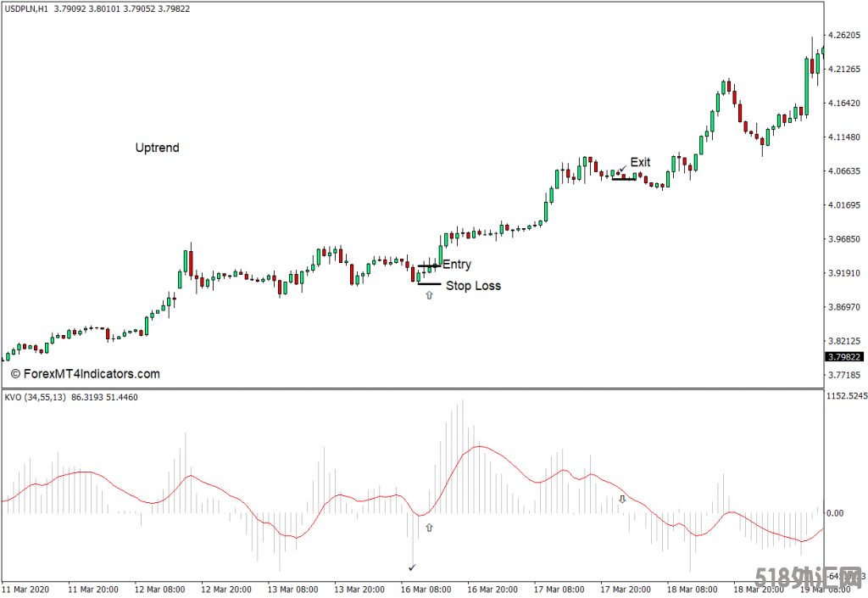The image size is (868, 598).
Task: Click the 13 Mar 08:00 time label
Action: tap(292, 590)
